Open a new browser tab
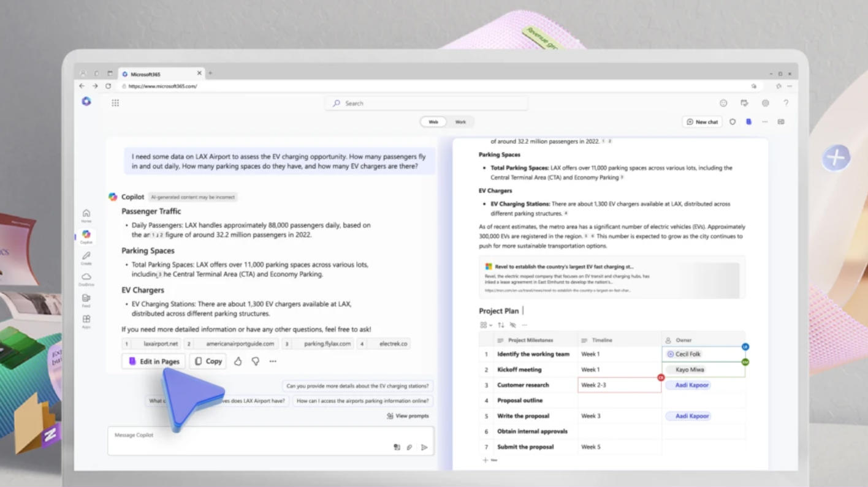Viewport: 868px width, 487px height. tap(210, 74)
